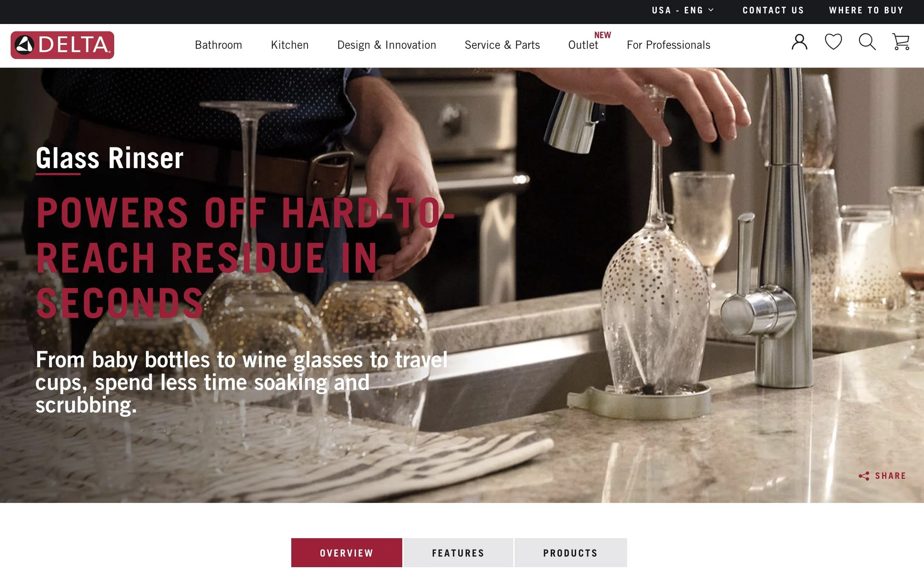Image resolution: width=924 pixels, height=582 pixels.
Task: Click the Where To Buy link
Action: [866, 10]
